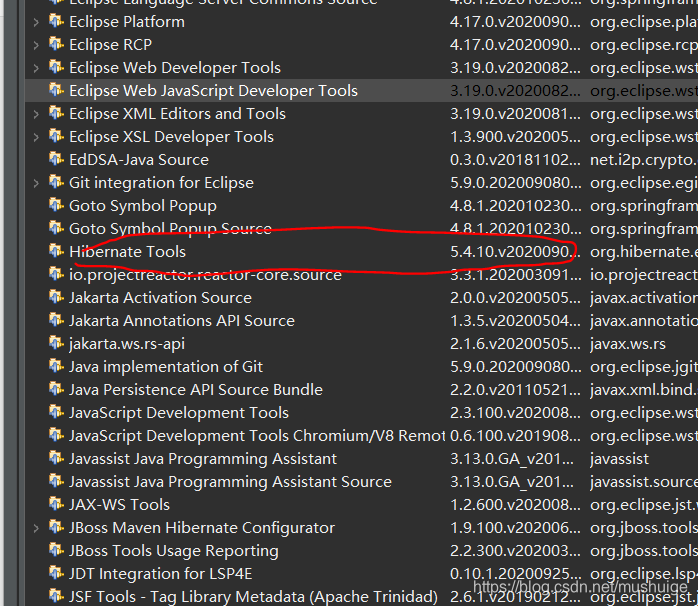Expand Eclipse XSL Developer Tools entry
Image resolution: width=698 pixels, height=606 pixels.
(x=36, y=137)
